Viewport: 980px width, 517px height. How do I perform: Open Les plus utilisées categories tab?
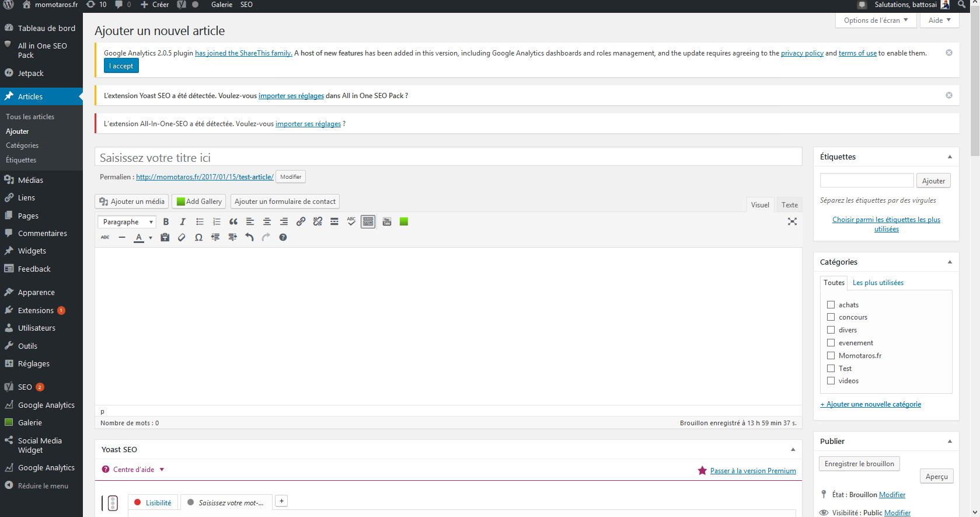click(878, 283)
